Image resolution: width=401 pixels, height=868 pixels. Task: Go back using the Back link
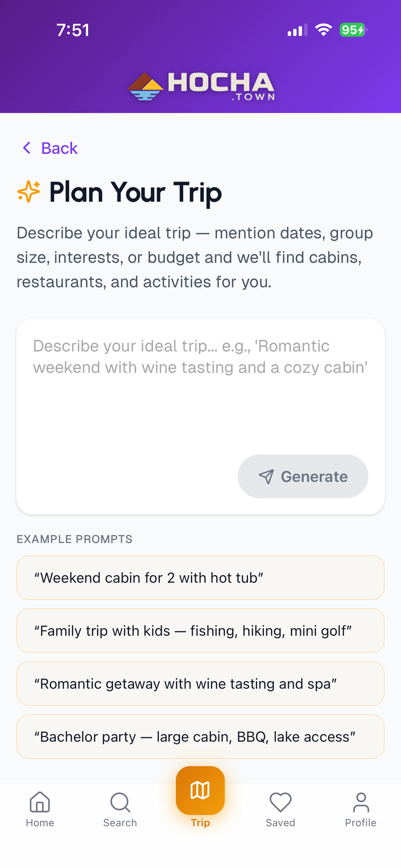[59, 148]
